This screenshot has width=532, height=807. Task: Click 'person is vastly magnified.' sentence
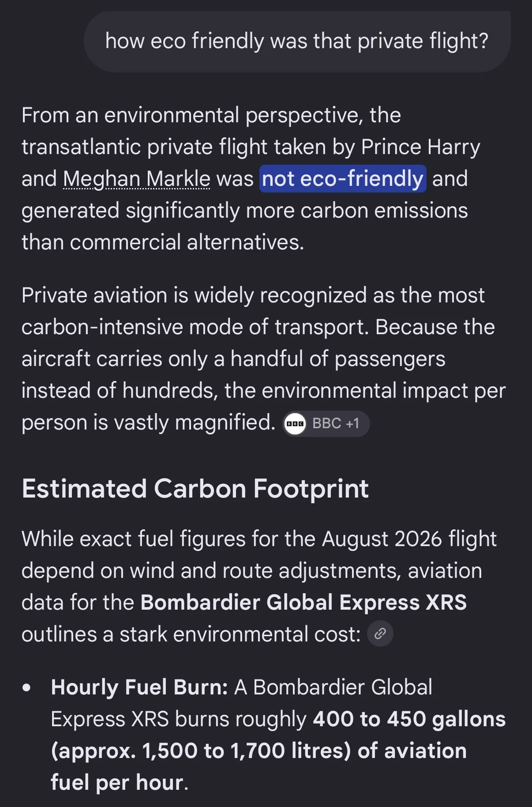click(x=149, y=422)
